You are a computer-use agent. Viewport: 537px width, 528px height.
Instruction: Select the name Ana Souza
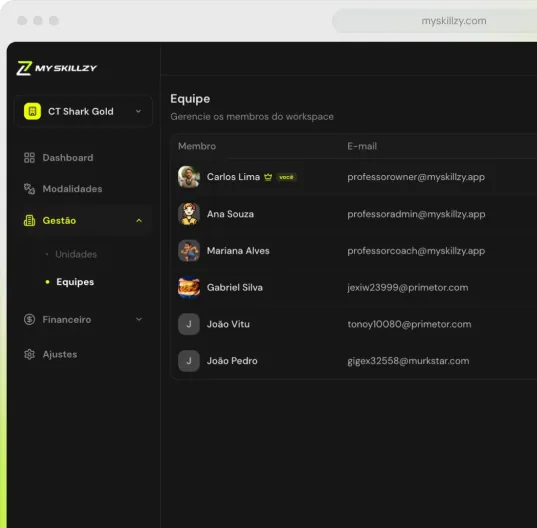[230, 214]
